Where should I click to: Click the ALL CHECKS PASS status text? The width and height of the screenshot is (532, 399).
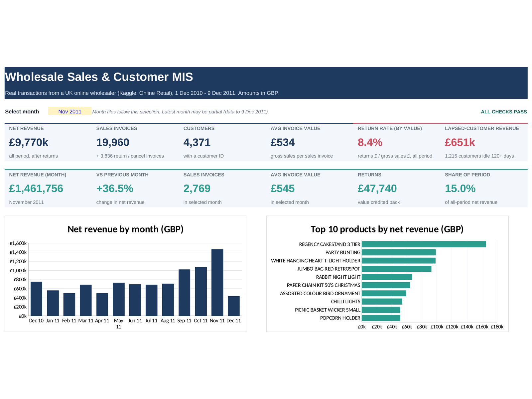(x=504, y=112)
